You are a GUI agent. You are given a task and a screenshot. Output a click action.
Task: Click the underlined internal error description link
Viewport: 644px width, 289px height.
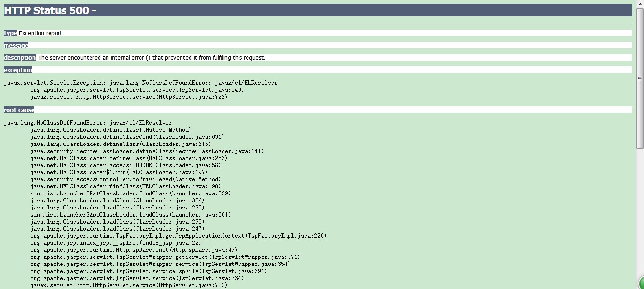pos(150,57)
